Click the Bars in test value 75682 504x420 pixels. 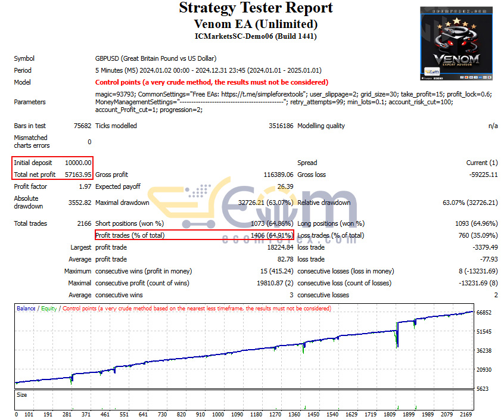(83, 126)
